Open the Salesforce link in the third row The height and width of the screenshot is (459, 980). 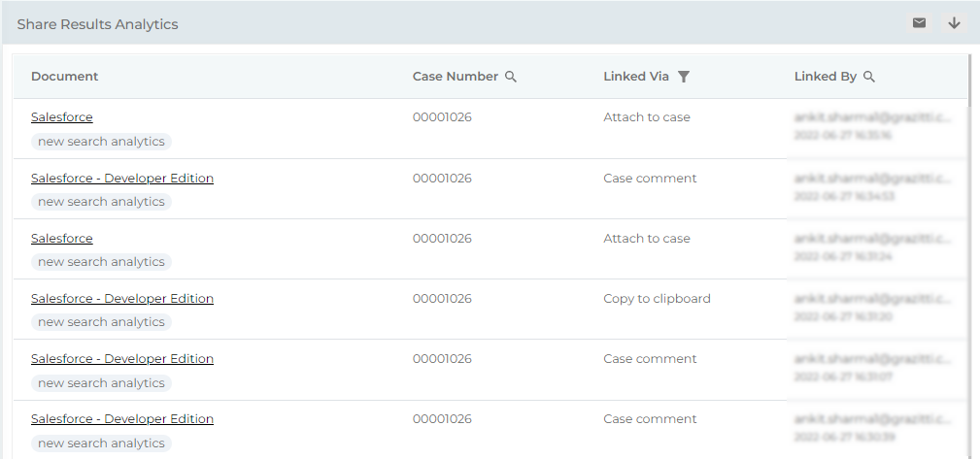[62, 239]
